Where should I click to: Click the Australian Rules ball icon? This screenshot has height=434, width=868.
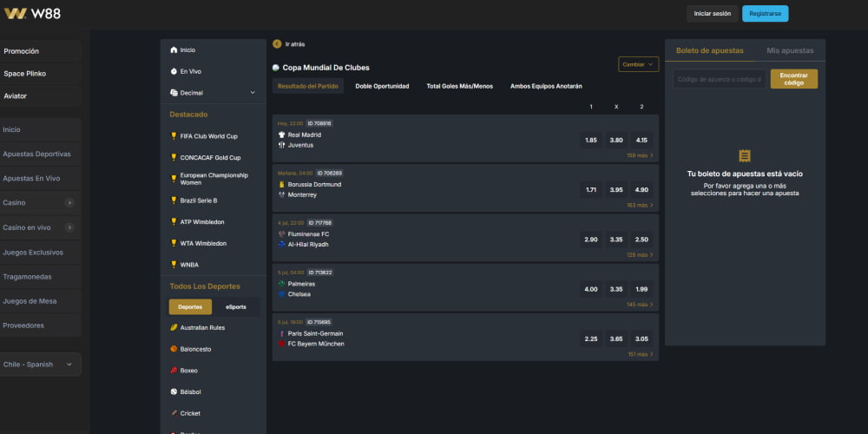(174, 327)
